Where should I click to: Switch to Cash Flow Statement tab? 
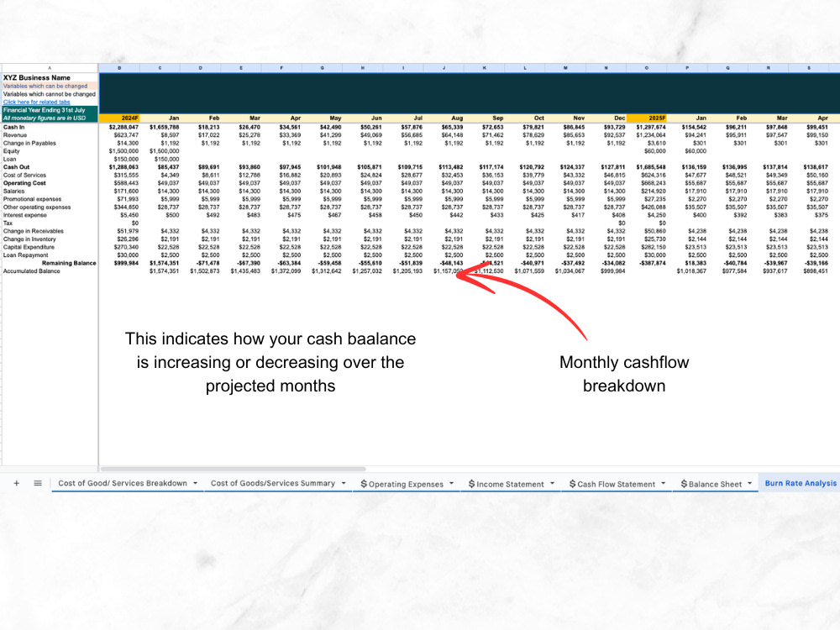(612, 484)
